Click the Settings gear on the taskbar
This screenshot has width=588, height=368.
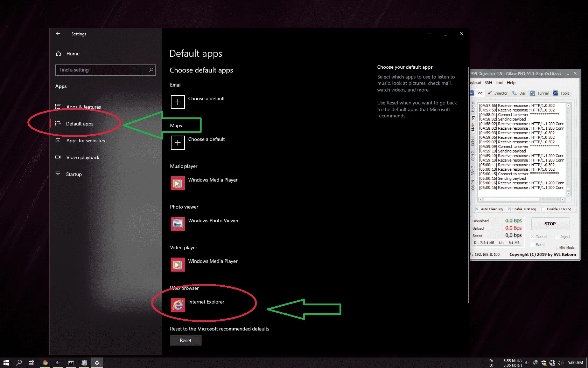click(x=97, y=363)
